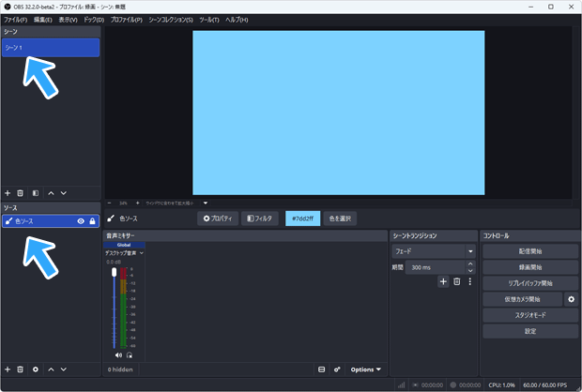
Task: Open the mixer Options dropdown
Action: pos(365,369)
